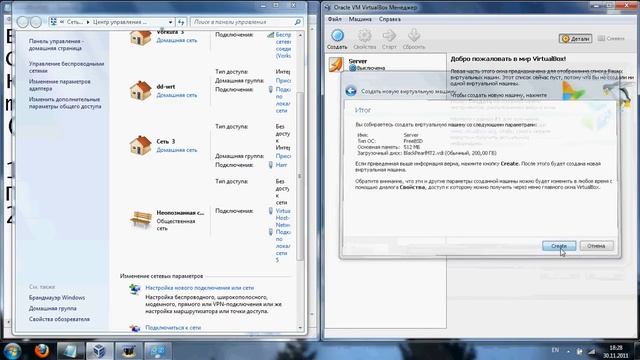Toggle the Детали view button

[x=576, y=38]
